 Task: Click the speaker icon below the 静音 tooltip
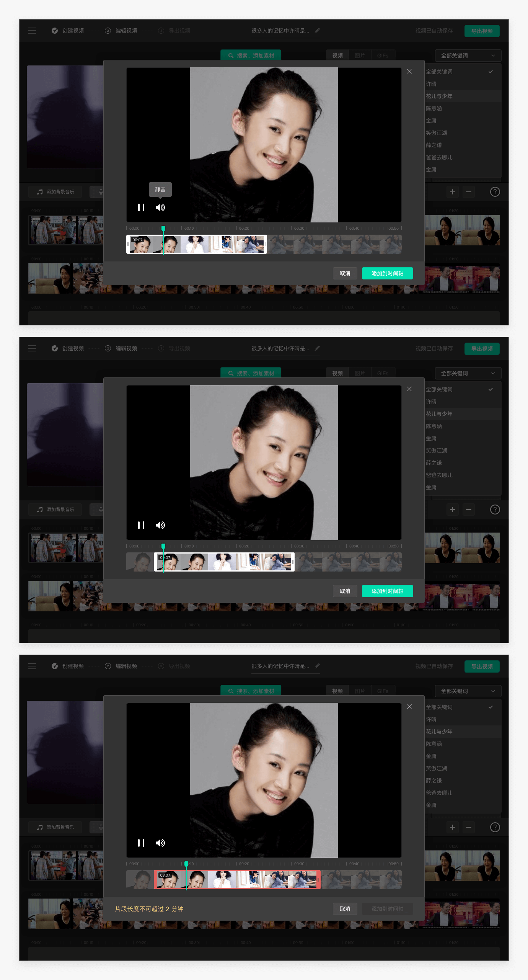click(160, 207)
